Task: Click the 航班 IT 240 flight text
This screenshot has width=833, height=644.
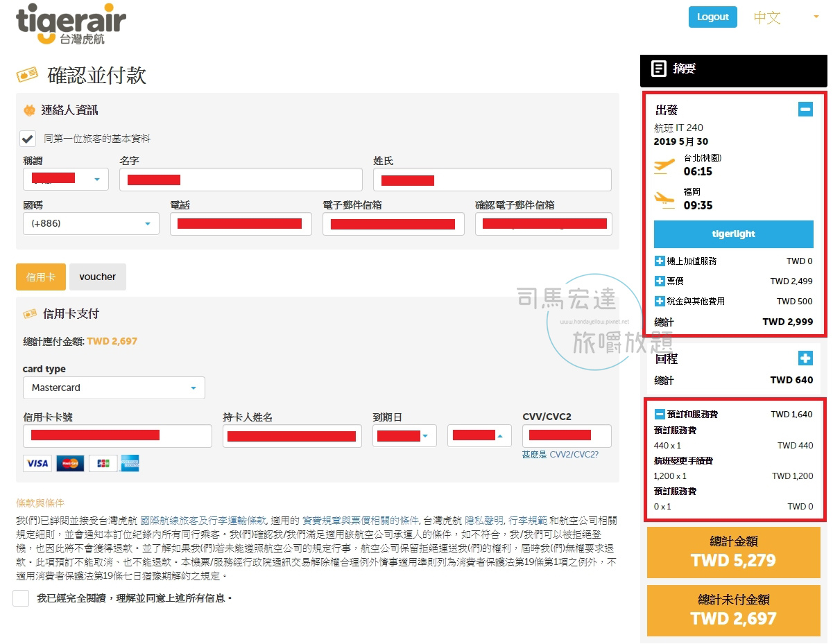Action: tap(678, 128)
